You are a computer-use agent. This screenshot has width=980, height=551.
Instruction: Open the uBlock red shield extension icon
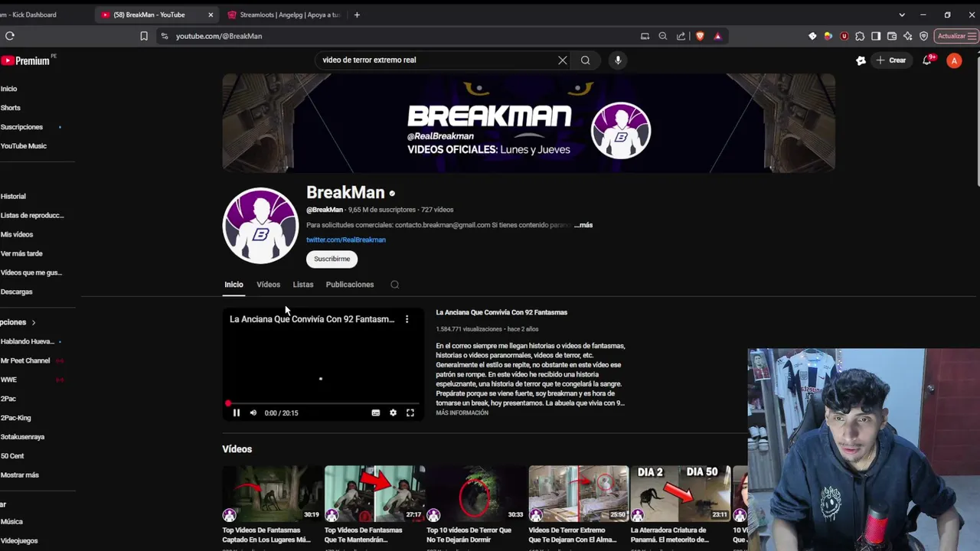pyautogui.click(x=844, y=36)
